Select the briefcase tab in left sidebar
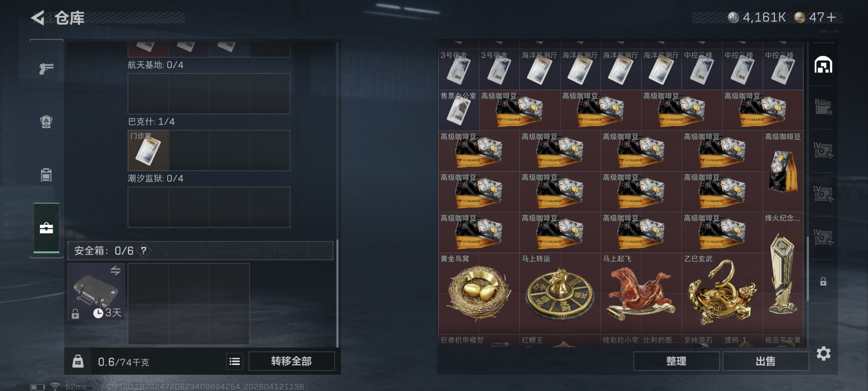 46,228
